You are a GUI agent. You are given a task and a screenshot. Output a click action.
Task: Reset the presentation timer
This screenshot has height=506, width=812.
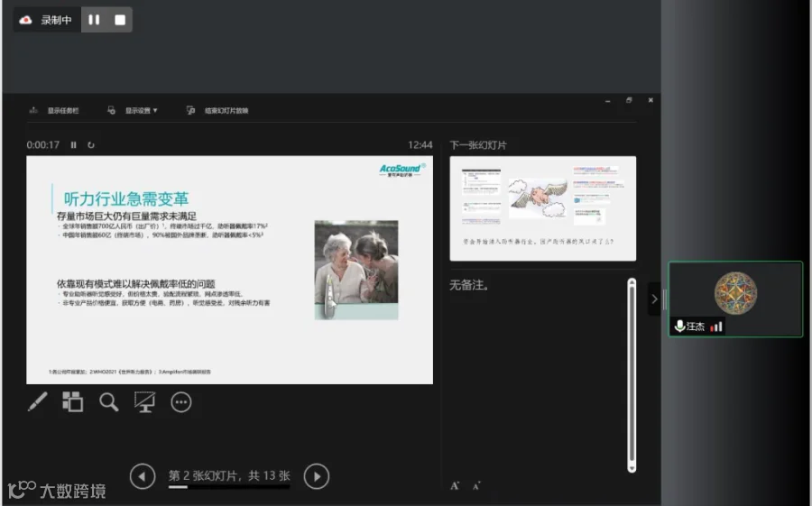91,145
